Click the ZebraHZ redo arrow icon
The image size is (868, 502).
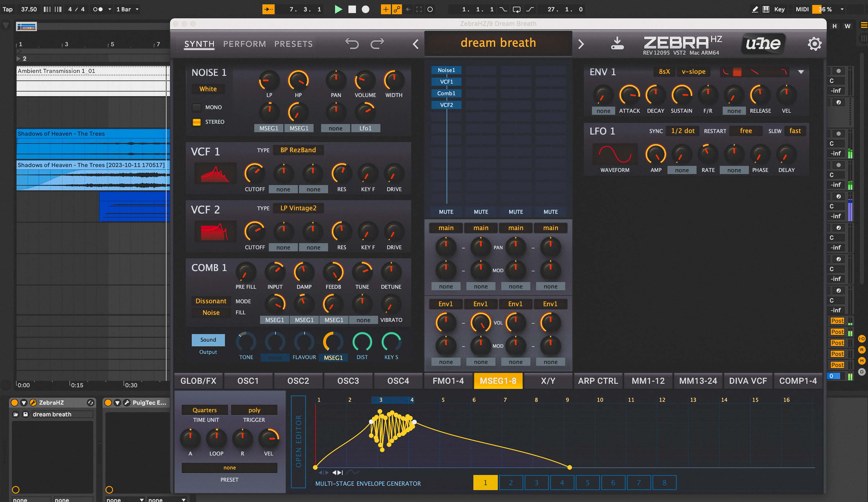377,44
